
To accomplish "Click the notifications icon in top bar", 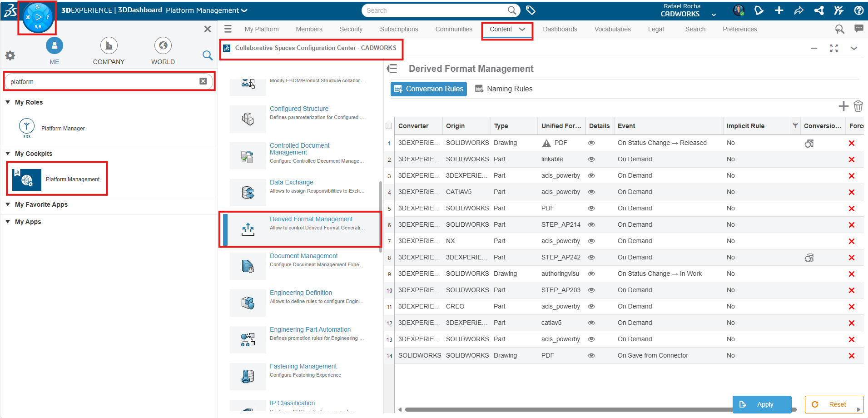I will (759, 10).
